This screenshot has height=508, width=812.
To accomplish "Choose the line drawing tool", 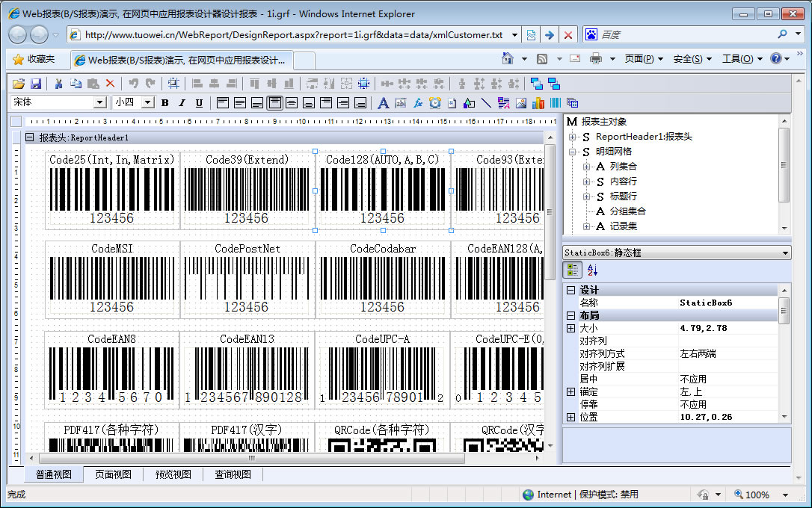I will pos(486,103).
